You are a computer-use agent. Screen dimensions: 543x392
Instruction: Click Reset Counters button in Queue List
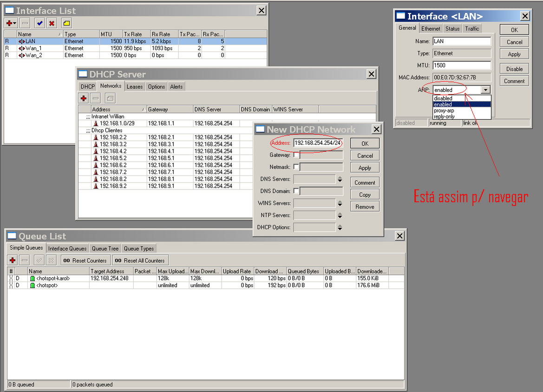point(86,261)
